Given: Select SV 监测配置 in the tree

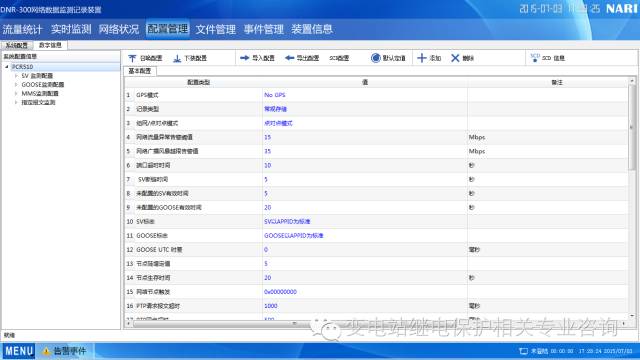Looking at the screenshot, I should coord(37,76).
